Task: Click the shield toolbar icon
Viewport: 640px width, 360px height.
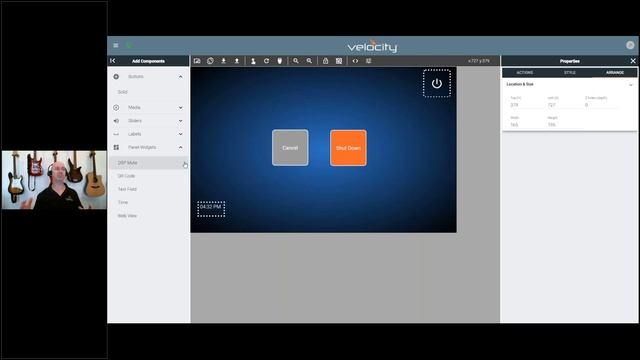Action: tap(280, 61)
